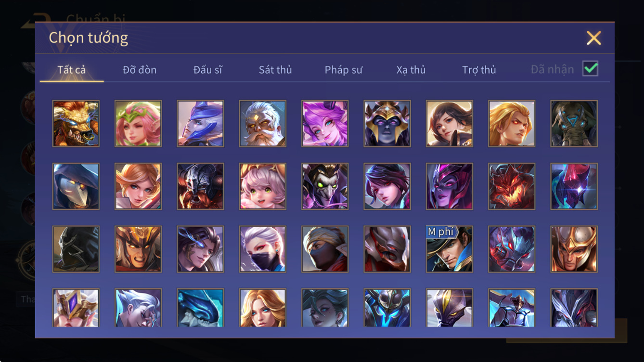This screenshot has height=362, width=644.
Task: Select the green-eyed joker hero portrait
Action: [325, 186]
